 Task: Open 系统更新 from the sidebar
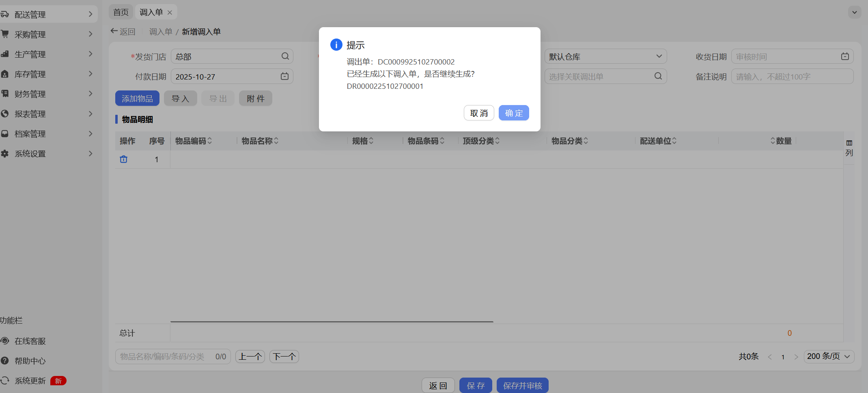(30, 381)
